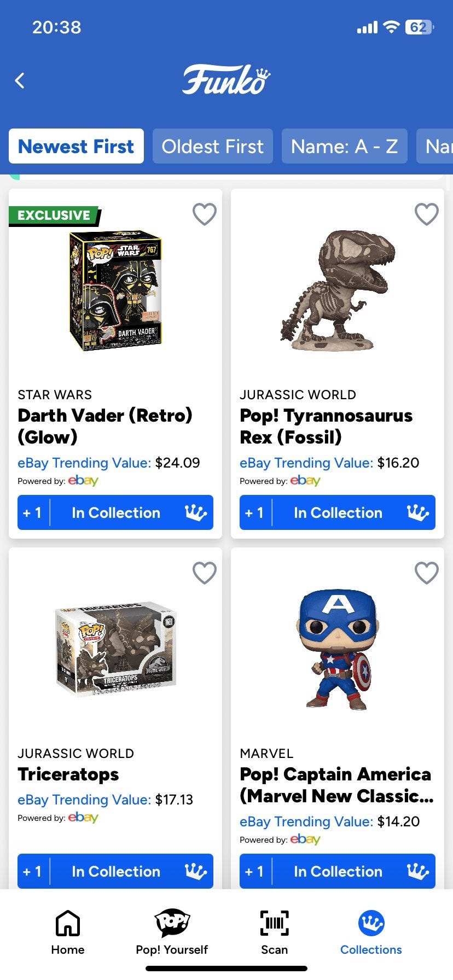The height and width of the screenshot is (980, 453).
Task: Tap the Funko logo
Action: click(226, 80)
